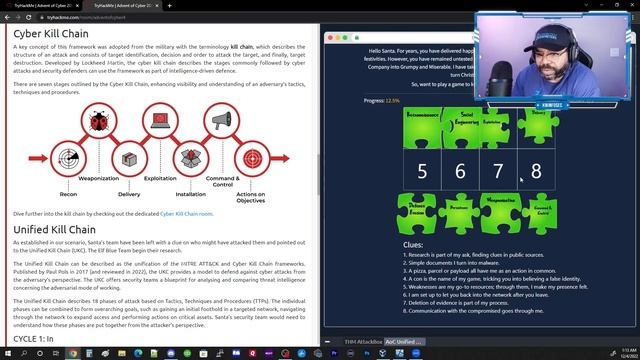Click clue 8 about communication with the compromised
Screen dimensions: 640x360
coord(473,311)
